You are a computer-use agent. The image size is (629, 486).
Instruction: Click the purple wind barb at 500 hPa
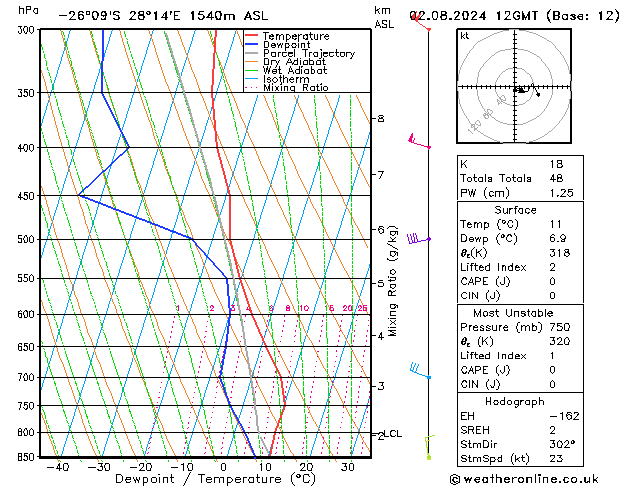point(419,239)
